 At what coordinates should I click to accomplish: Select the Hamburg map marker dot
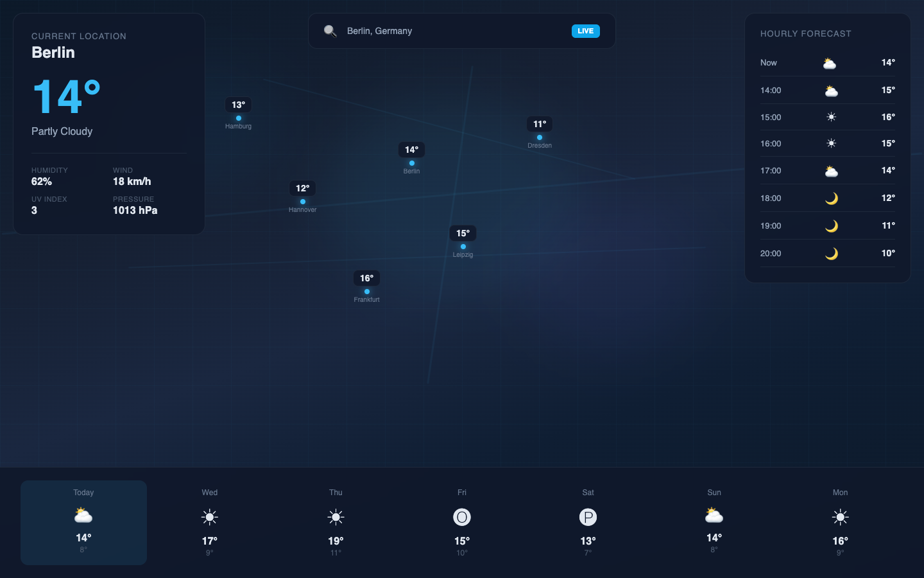[x=239, y=118]
